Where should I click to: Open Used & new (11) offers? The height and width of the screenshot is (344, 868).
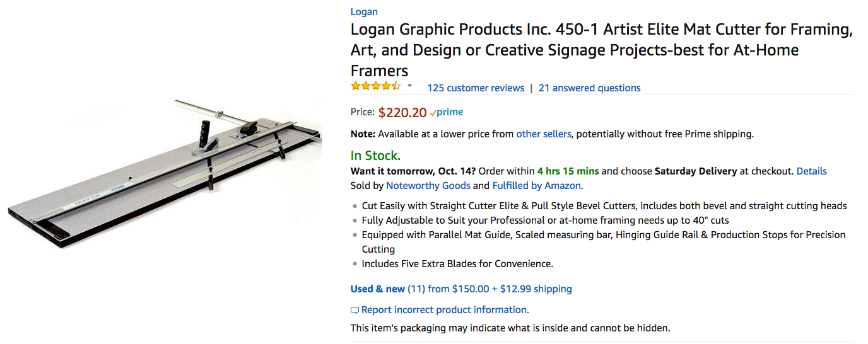click(387, 289)
